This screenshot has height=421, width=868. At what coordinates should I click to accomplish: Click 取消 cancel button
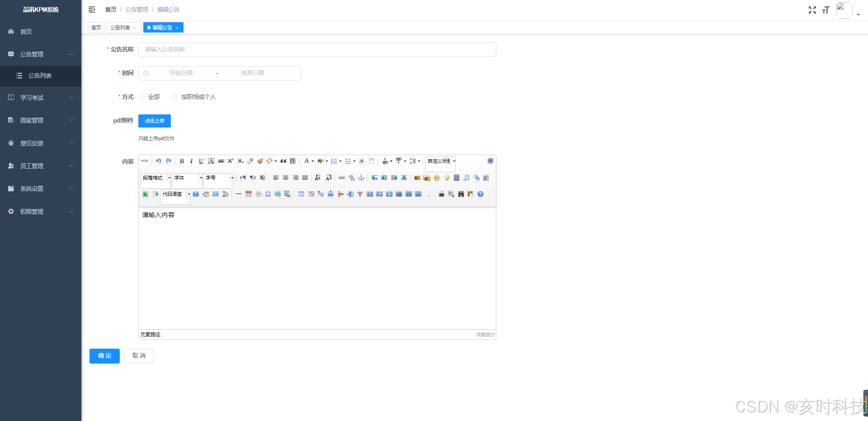tap(139, 356)
